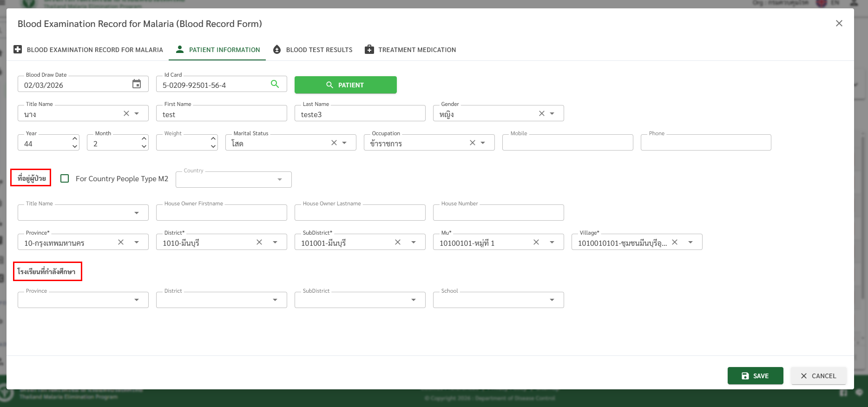Decrease the Month value by one
Screen dimensions: 868x407
144,146
